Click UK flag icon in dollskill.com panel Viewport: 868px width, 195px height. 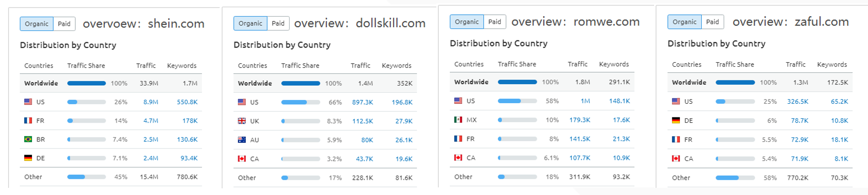point(242,121)
